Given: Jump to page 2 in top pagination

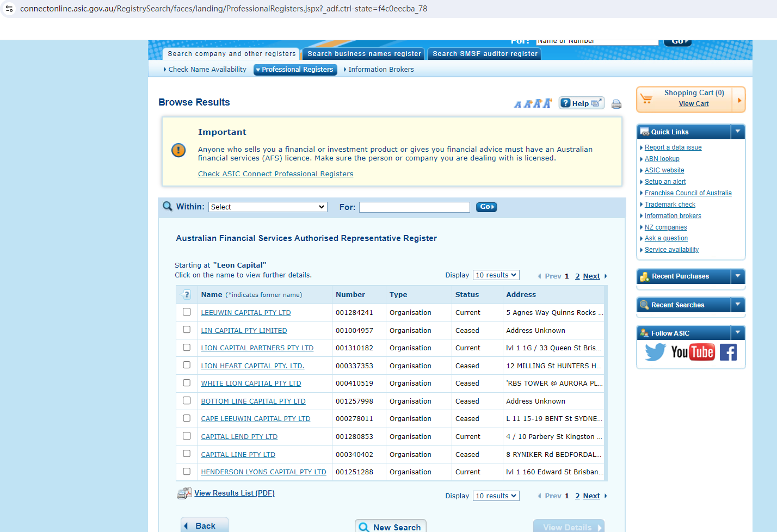Looking at the screenshot, I should click(x=577, y=276).
